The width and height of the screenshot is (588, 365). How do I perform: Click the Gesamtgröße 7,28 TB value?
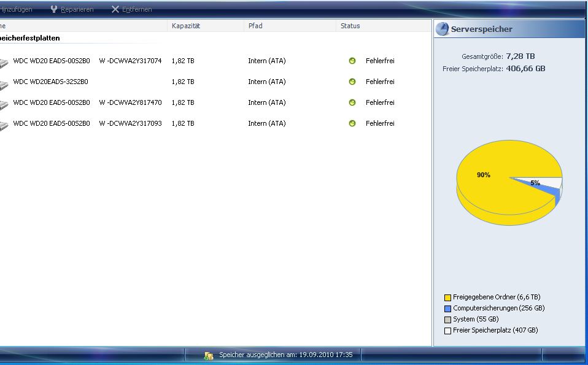tap(520, 56)
